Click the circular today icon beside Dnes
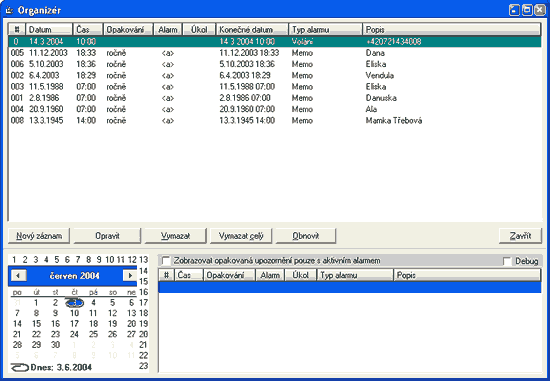 [x=20, y=367]
